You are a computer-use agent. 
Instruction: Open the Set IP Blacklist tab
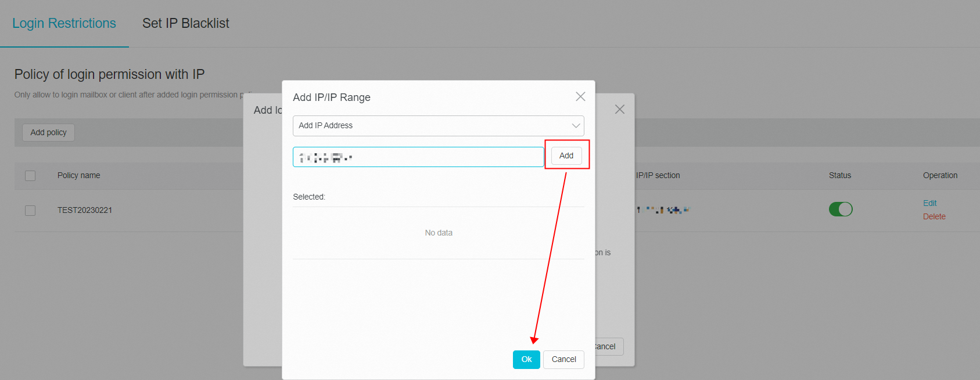[186, 23]
